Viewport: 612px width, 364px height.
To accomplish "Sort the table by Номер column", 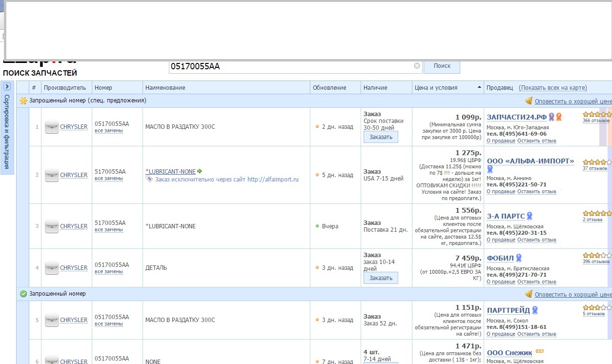I will (x=103, y=88).
